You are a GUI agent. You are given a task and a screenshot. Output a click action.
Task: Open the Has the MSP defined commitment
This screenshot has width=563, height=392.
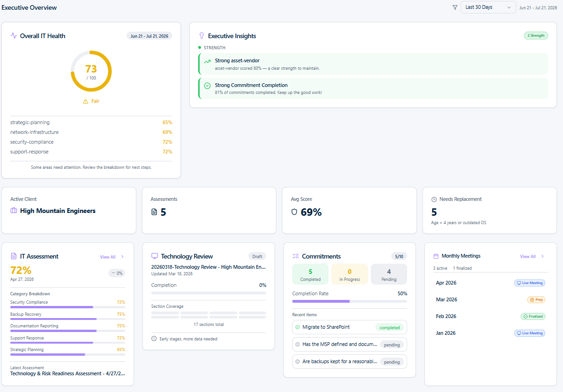coord(349,345)
